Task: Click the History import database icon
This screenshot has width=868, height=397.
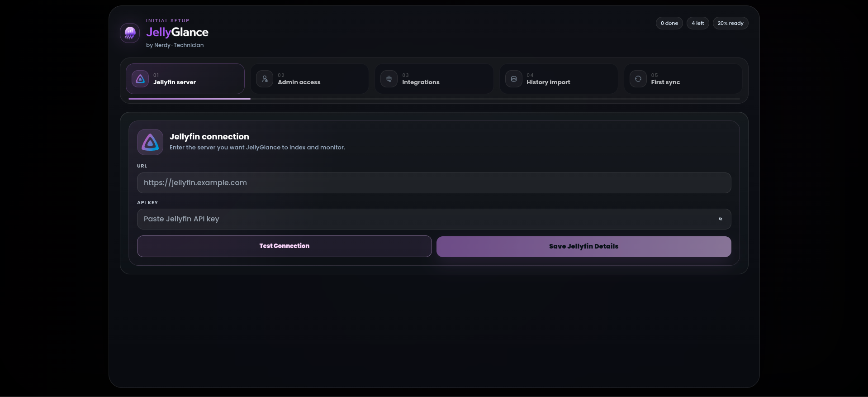Action: 514,79
